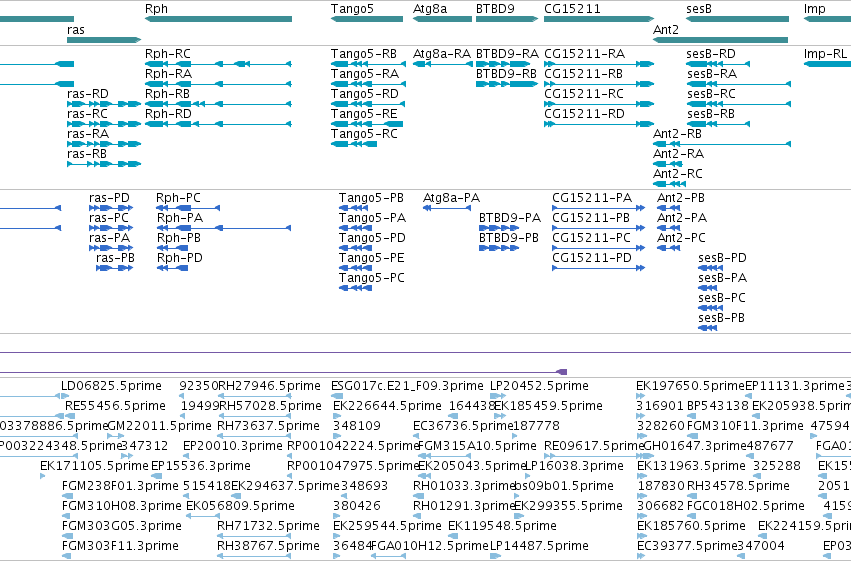Select the ras-PD protein label
Viewport: 851px width, 561px height.
(x=109, y=198)
